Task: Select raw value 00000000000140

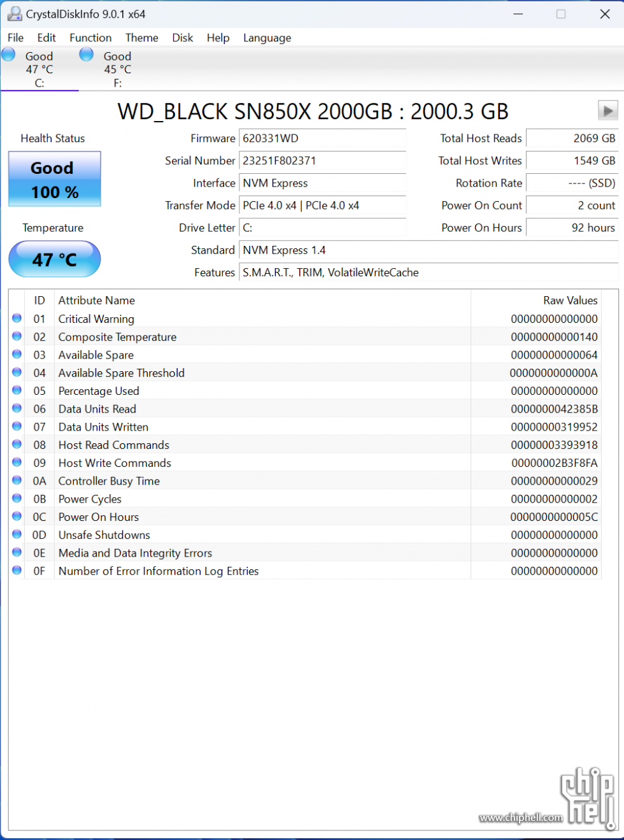Action: tap(554, 337)
